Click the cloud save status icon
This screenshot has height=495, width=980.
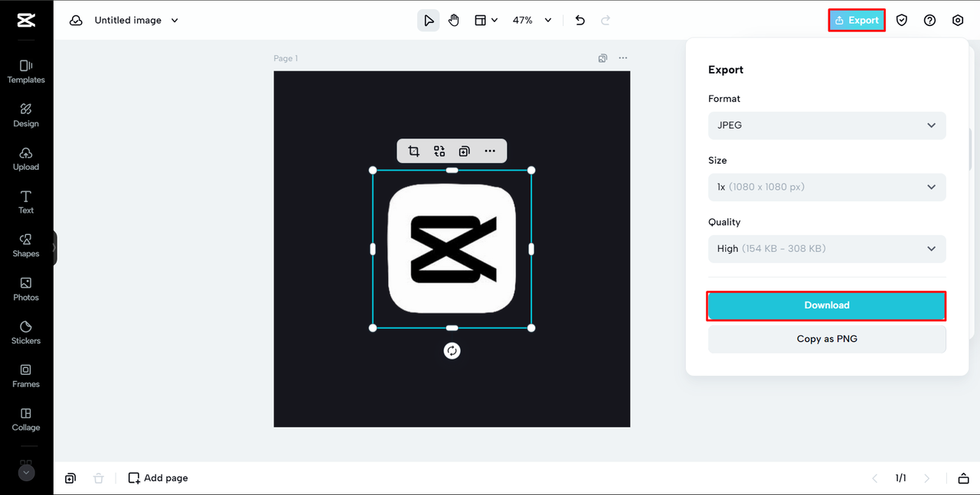coord(76,21)
